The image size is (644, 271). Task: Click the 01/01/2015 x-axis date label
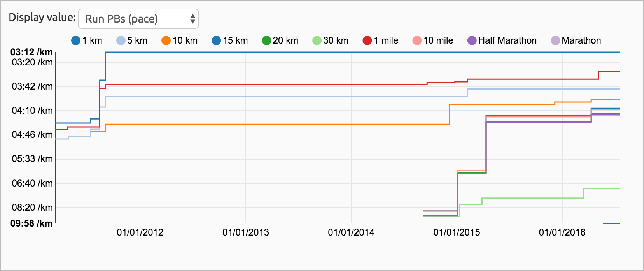click(x=457, y=232)
